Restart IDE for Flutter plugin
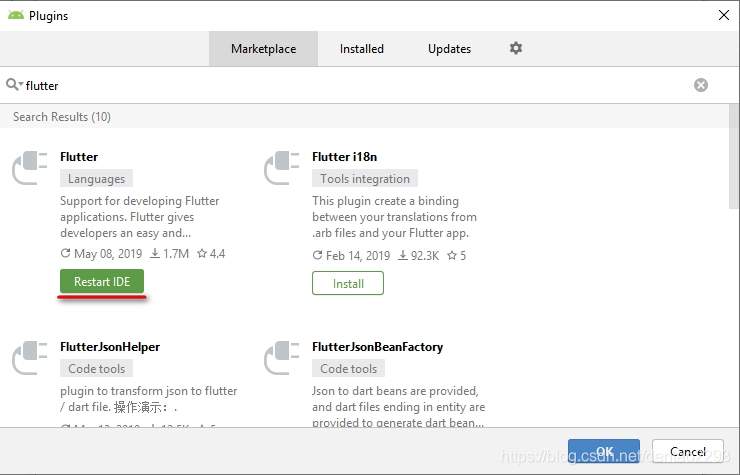Screen dimensions: 740x475 [x=102, y=281]
